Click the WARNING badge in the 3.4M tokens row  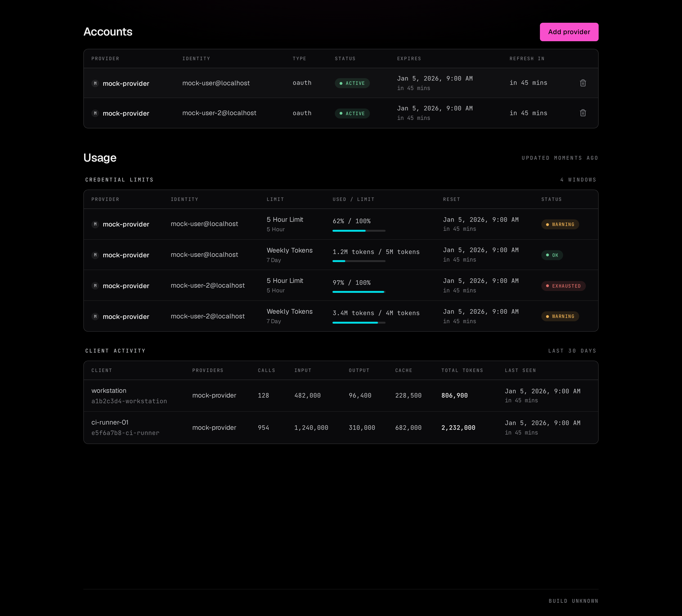click(x=560, y=317)
